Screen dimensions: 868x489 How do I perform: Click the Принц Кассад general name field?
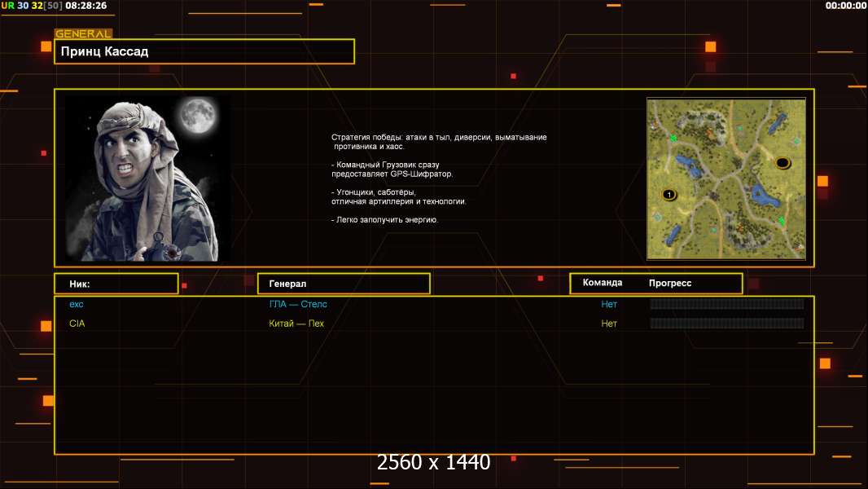[204, 51]
